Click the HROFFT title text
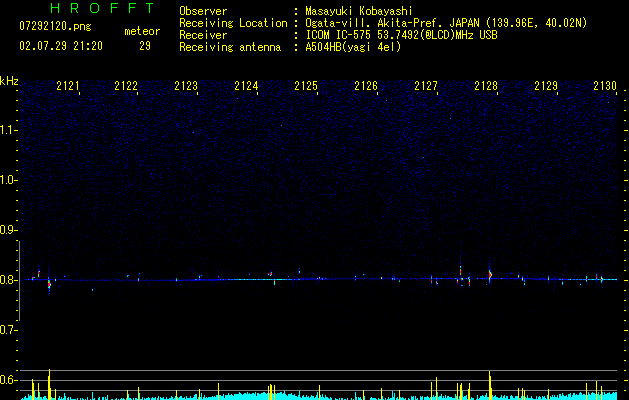 (103, 8)
